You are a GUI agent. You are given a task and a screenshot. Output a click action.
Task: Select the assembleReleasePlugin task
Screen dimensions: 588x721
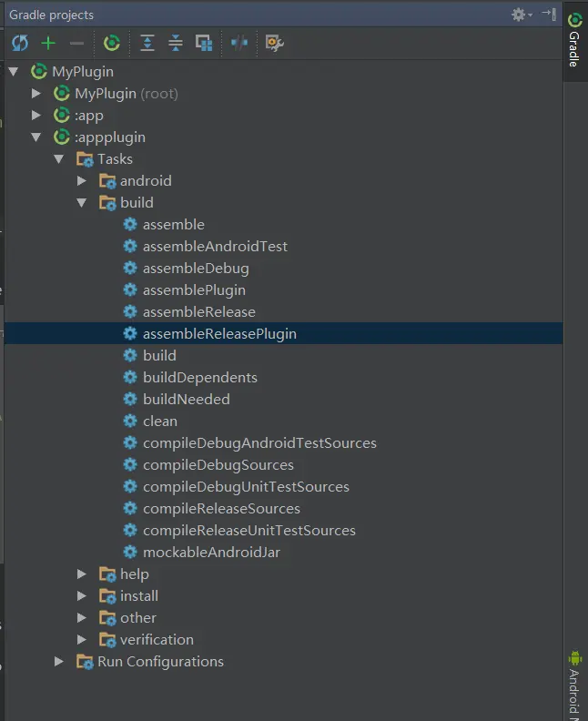point(219,334)
